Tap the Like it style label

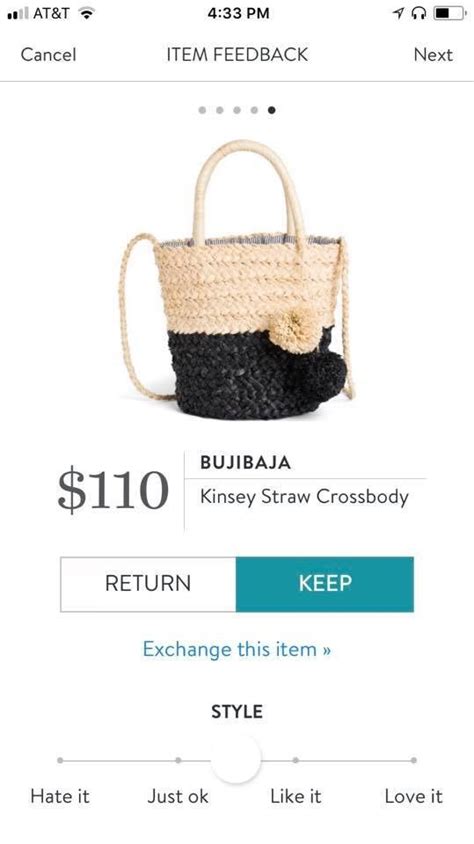(x=295, y=796)
